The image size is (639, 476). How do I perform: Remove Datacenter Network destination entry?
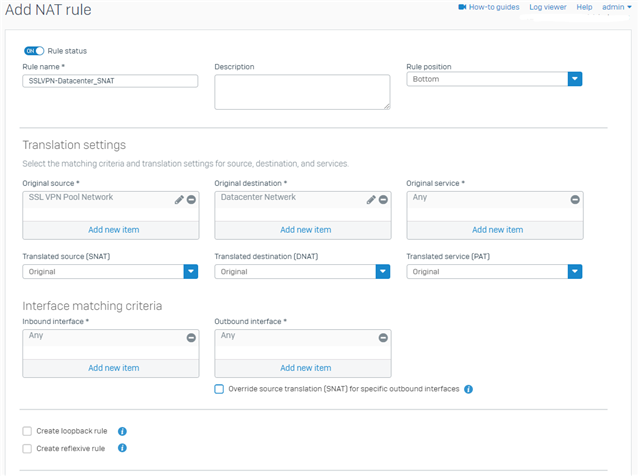point(383,200)
